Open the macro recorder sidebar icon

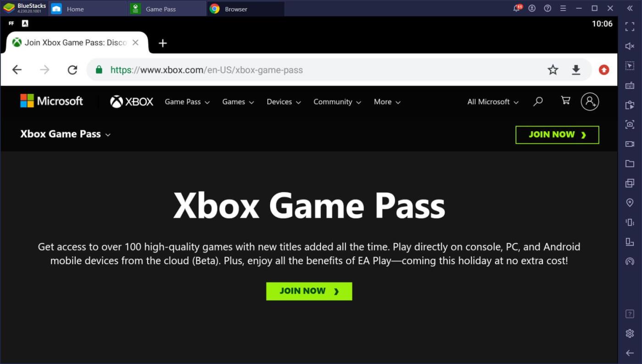(x=630, y=105)
